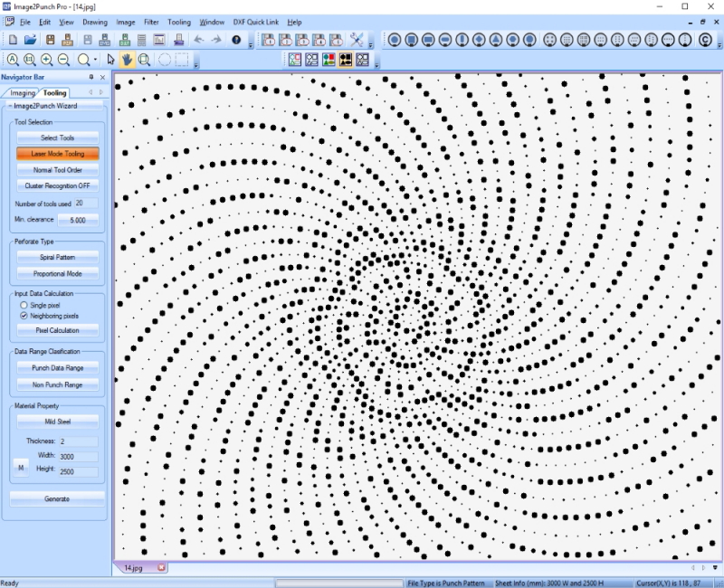
Task: Select the Neighboring pixels radio option
Action: pyautogui.click(x=24, y=316)
